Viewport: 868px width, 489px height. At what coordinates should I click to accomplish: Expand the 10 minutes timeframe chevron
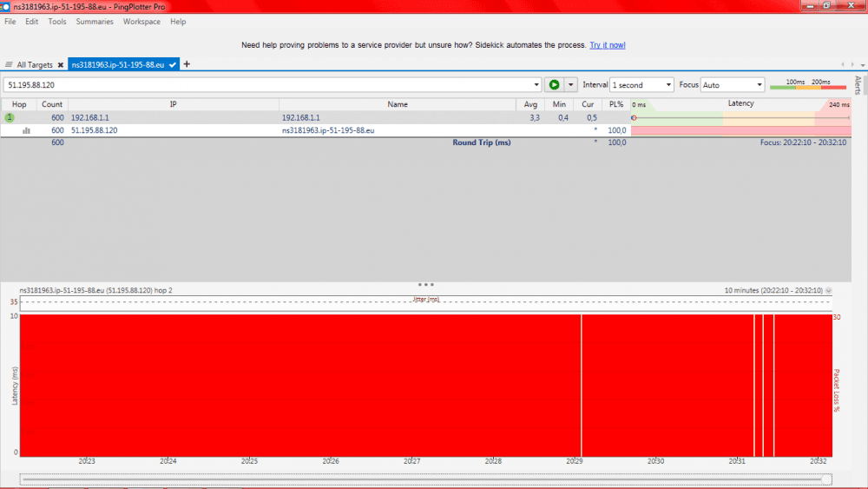[828, 291]
